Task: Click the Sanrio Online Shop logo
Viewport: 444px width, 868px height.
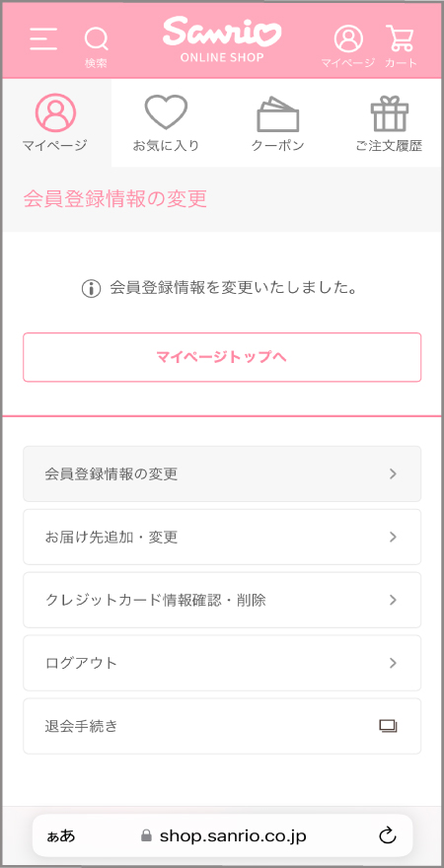Action: pyautogui.click(x=222, y=39)
